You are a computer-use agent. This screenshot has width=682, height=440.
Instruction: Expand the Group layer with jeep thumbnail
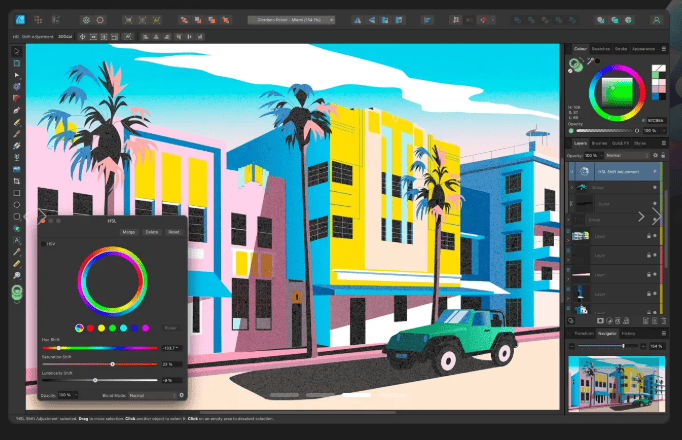click(x=572, y=187)
